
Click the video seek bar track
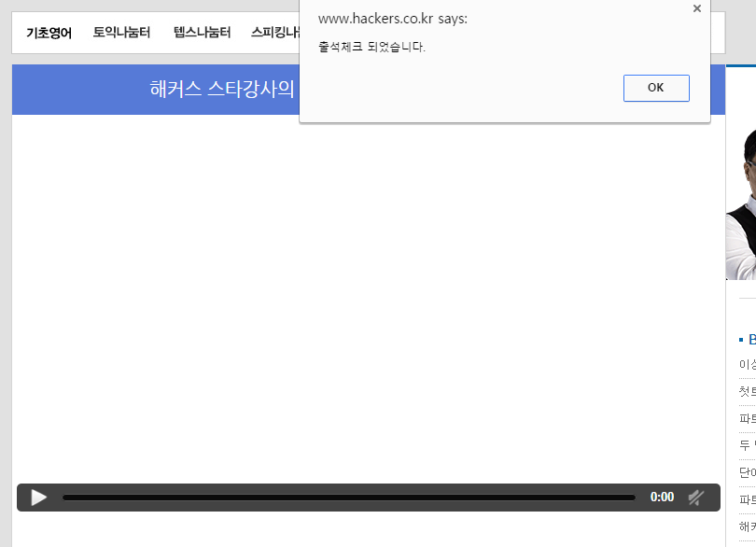(348, 498)
